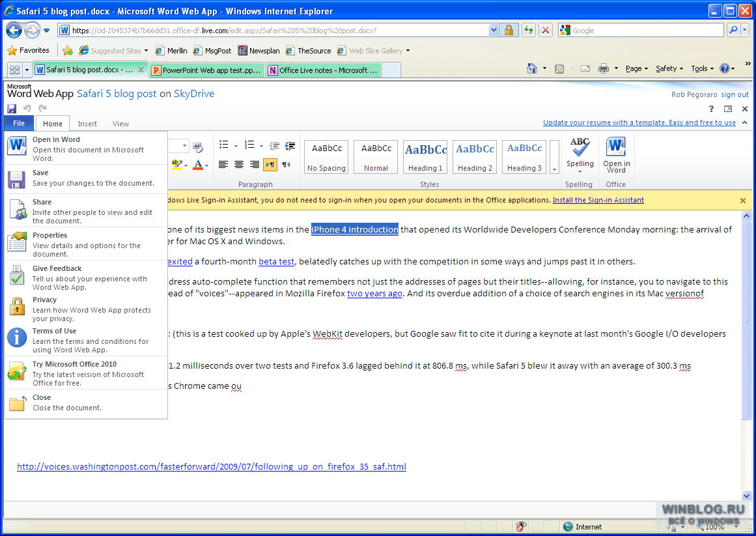Click the Clear Formatting eraser icon

(x=198, y=147)
